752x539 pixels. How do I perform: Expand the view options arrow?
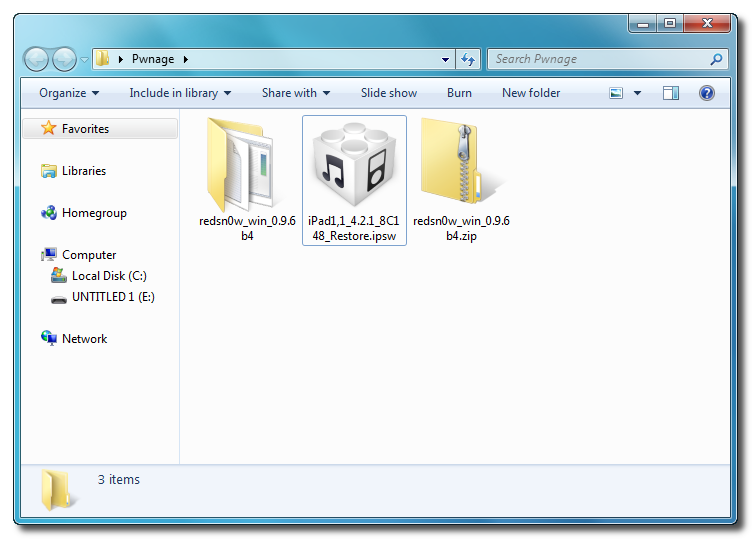point(637,93)
